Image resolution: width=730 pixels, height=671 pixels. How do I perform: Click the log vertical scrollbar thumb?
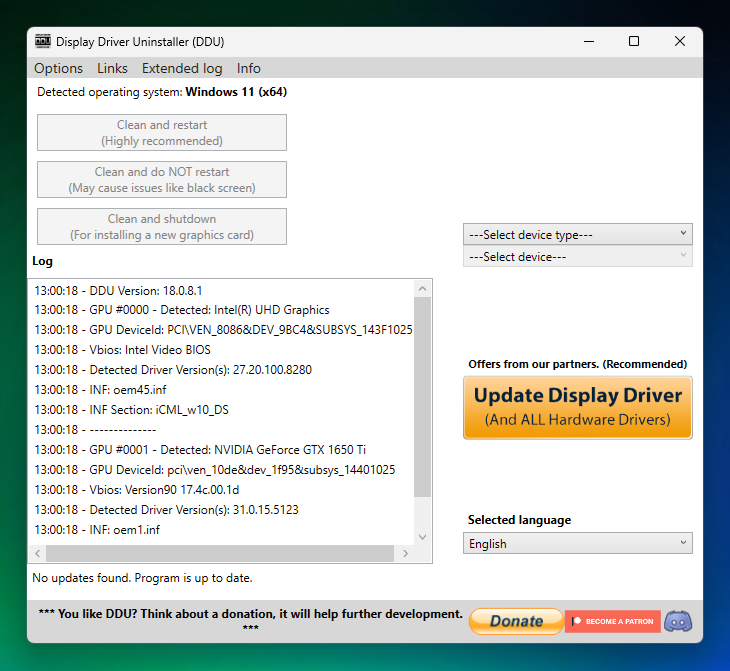coord(422,397)
